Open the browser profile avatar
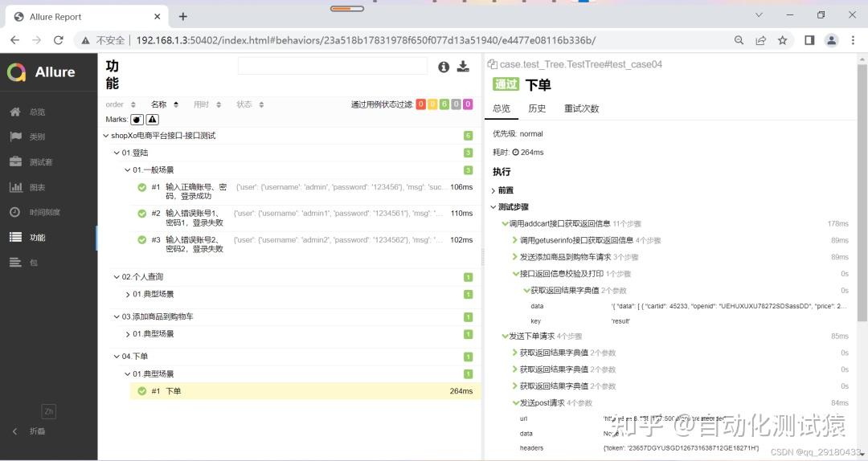The height and width of the screenshot is (461, 868). [x=831, y=40]
